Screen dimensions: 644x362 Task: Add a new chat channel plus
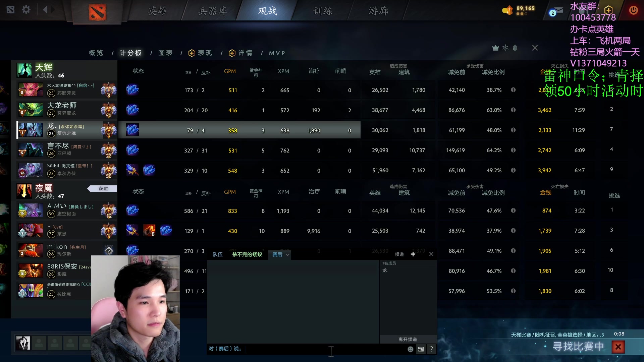click(x=413, y=254)
